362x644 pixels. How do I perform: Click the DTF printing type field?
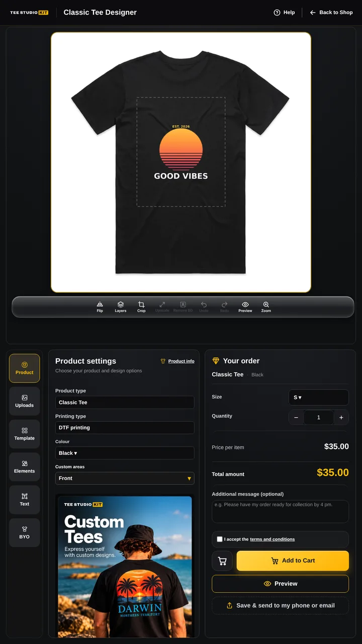125,428
